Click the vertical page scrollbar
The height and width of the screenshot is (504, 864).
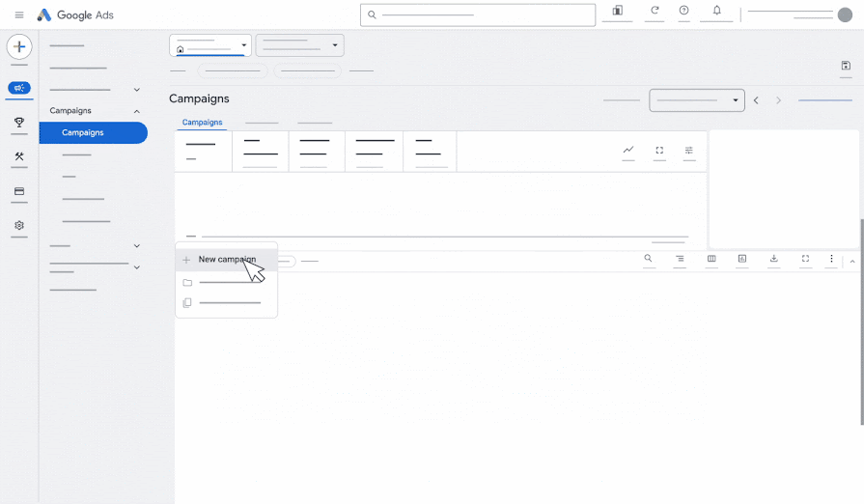pyautogui.click(x=862, y=322)
